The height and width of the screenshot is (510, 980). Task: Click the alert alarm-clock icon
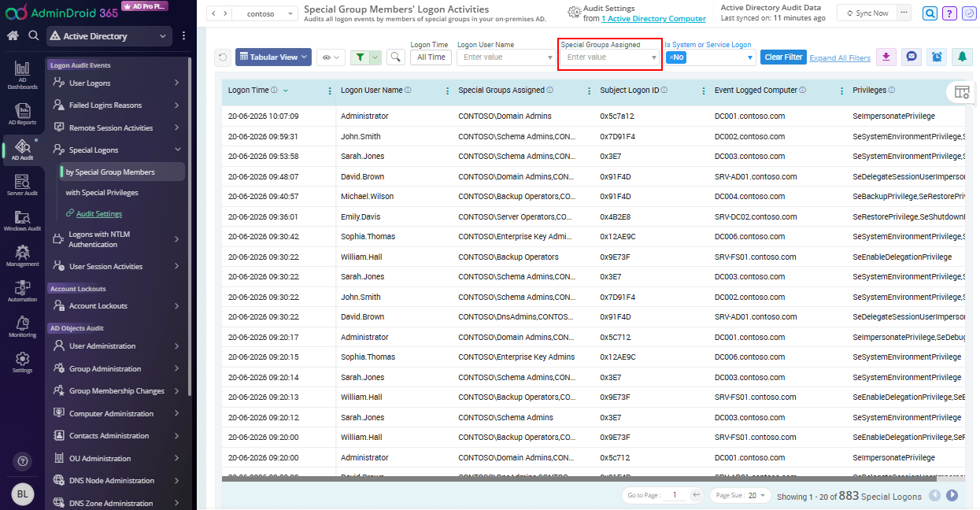937,57
